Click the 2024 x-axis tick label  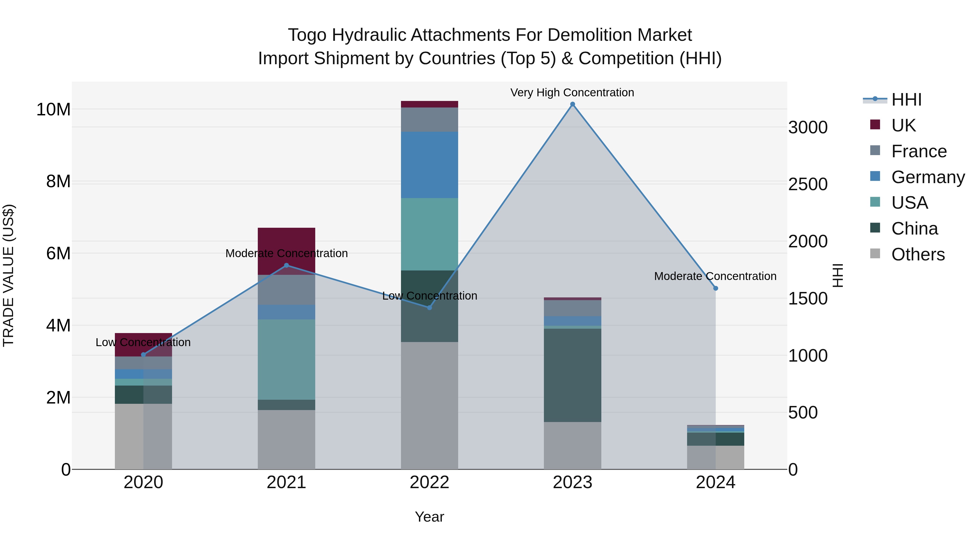(716, 482)
